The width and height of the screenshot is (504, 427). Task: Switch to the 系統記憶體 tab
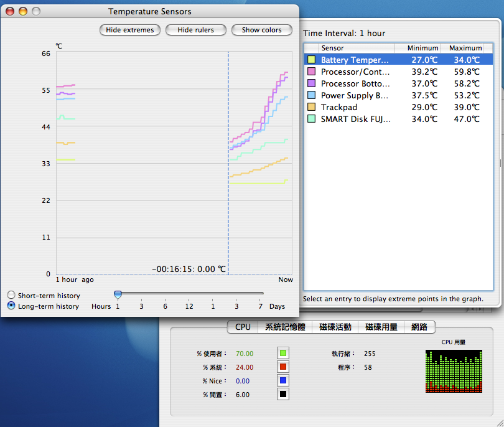[x=285, y=327]
